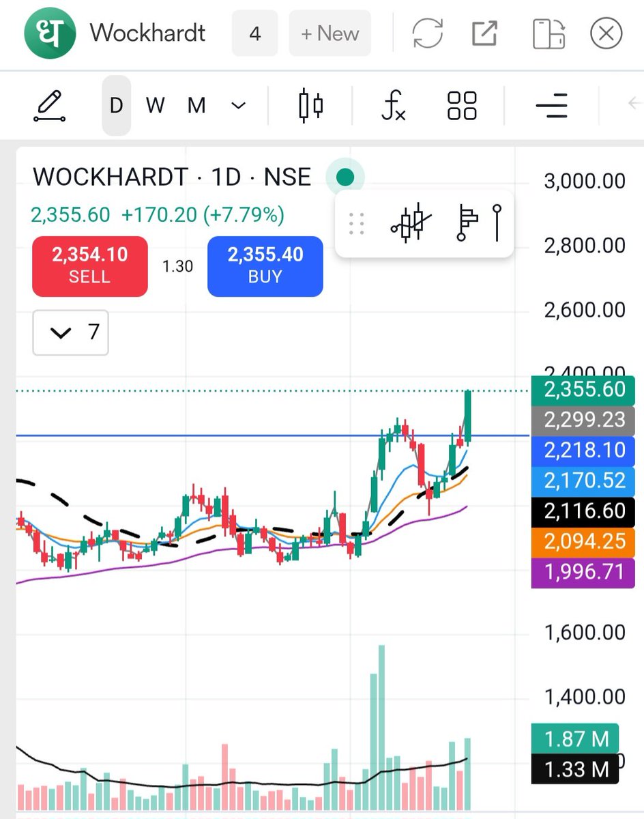The width and height of the screenshot is (644, 819).
Task: Close the chart with the X icon
Action: tap(606, 33)
